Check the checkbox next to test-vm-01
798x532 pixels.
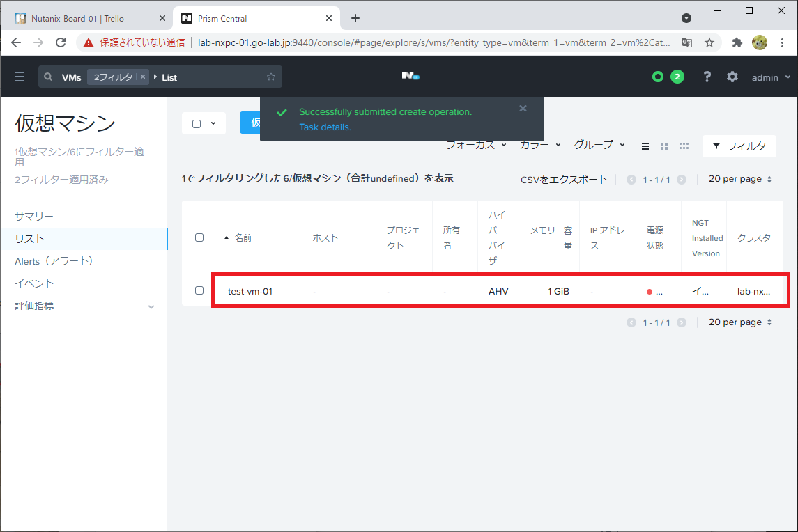click(x=199, y=290)
